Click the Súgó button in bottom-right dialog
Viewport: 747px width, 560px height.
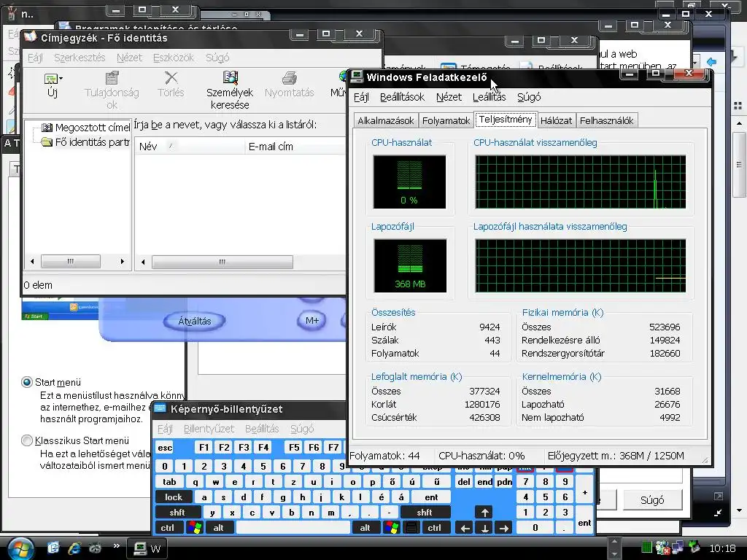point(652,500)
